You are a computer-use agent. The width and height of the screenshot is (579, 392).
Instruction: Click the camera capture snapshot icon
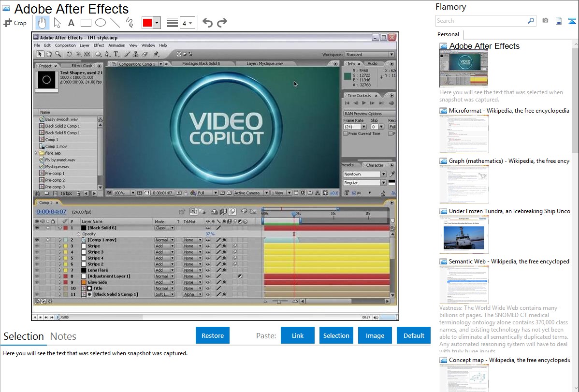(545, 21)
